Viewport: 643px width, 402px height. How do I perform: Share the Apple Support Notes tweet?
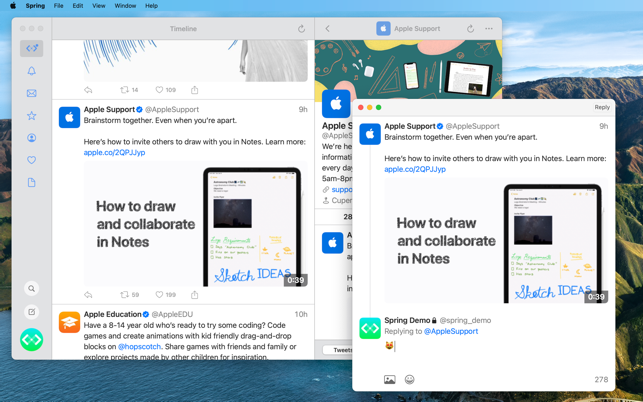195,295
